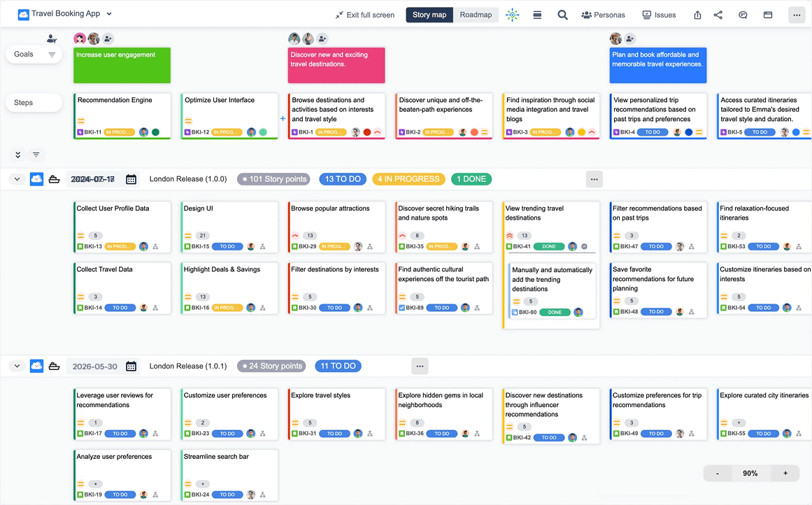Collapse the London Release (1.0.0) swimlane
This screenshot has width=812, height=505.
pyautogui.click(x=17, y=179)
